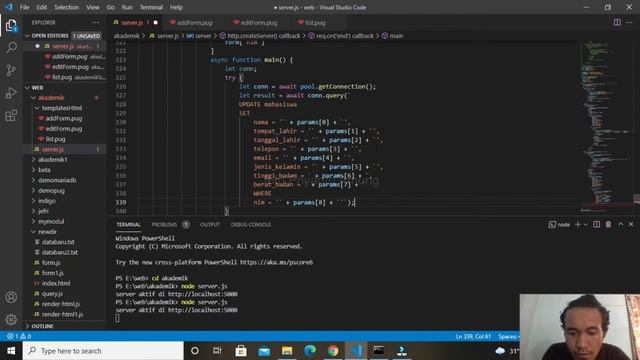Click the weather widget in system tray

click(x=507, y=351)
